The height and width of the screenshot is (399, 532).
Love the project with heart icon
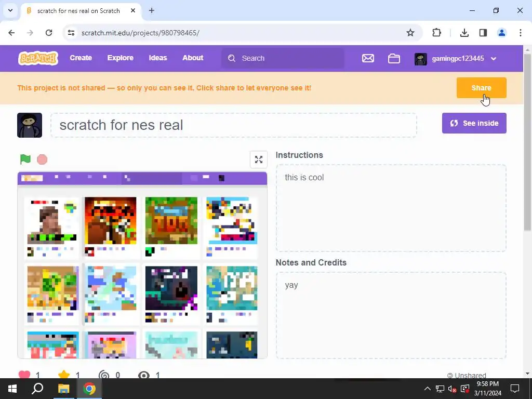(x=24, y=375)
